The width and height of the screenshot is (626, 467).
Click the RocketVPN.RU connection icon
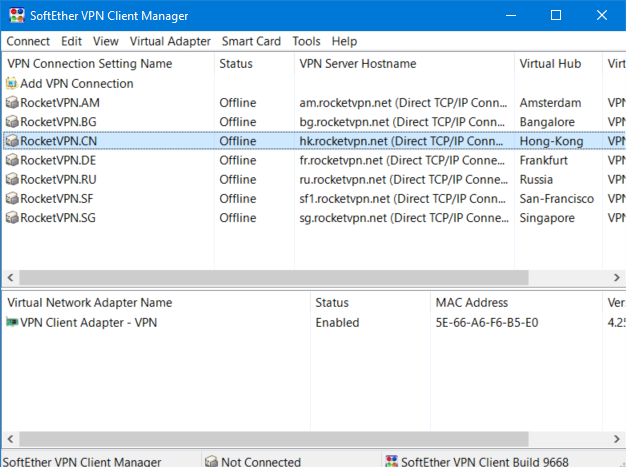coord(12,179)
